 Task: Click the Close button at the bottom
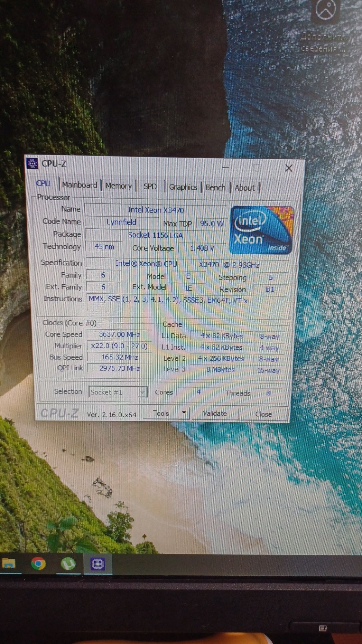click(x=263, y=414)
